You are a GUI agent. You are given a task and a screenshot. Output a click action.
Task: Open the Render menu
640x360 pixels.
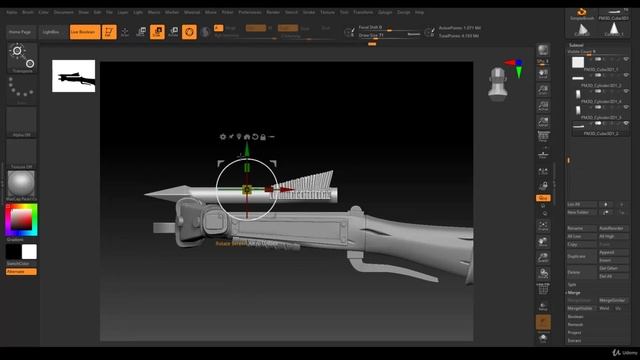point(273,12)
